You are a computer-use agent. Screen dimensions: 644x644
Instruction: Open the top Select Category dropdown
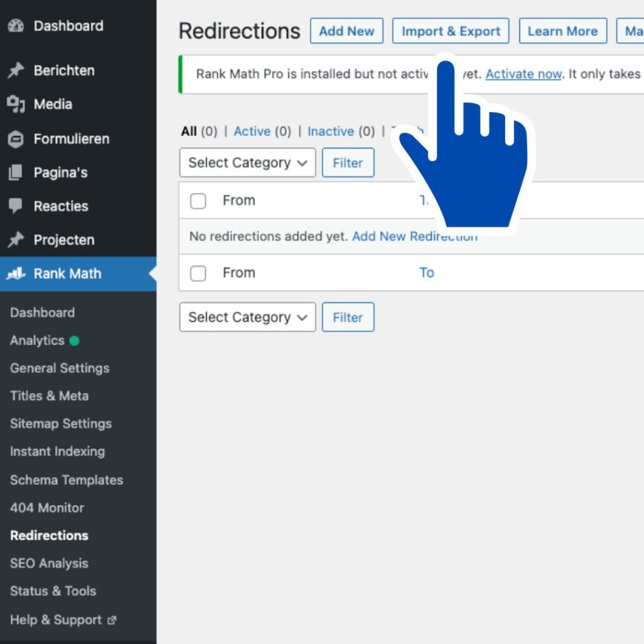click(x=247, y=162)
